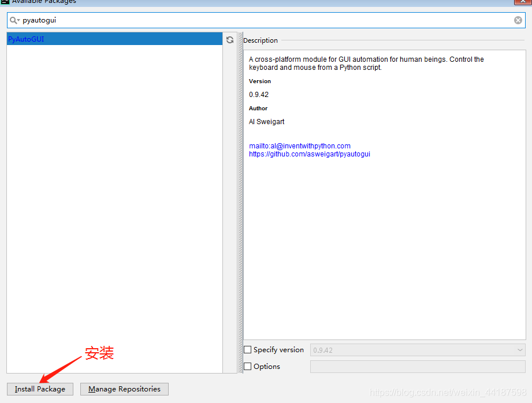Screen dimensions: 532x403
Task: Click the Al Sweigart author name
Action: tap(267, 122)
